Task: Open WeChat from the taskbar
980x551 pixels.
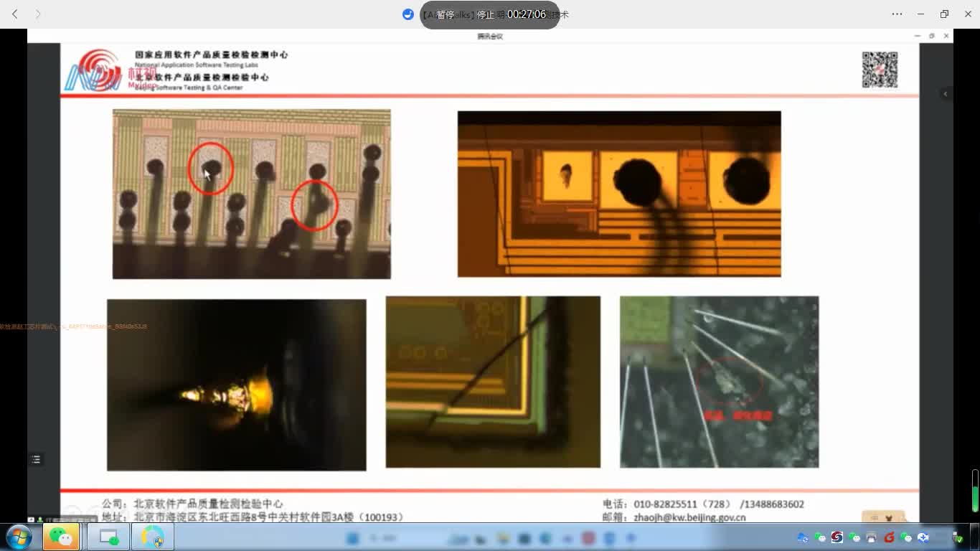Action: pos(61,537)
